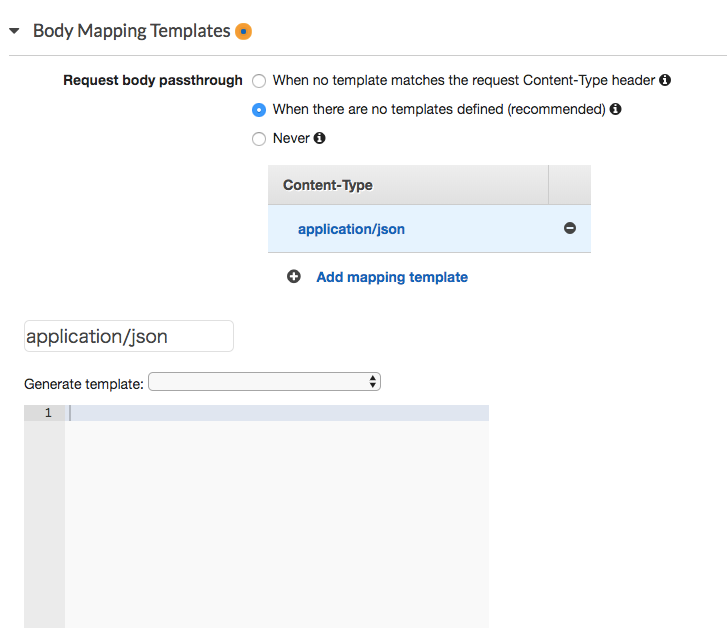Click line number 1 in editor gutter
Screen dimensions: 727x628
pyautogui.click(x=47, y=413)
